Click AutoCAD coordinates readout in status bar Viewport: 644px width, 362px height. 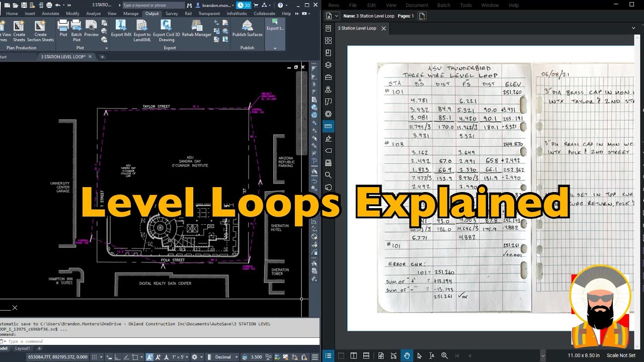click(x=58, y=357)
